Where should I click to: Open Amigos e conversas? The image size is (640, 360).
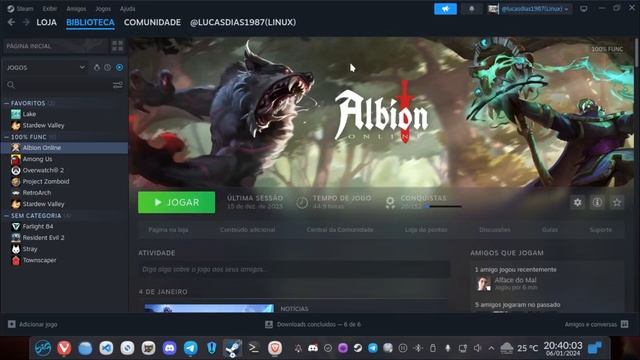coord(596,324)
